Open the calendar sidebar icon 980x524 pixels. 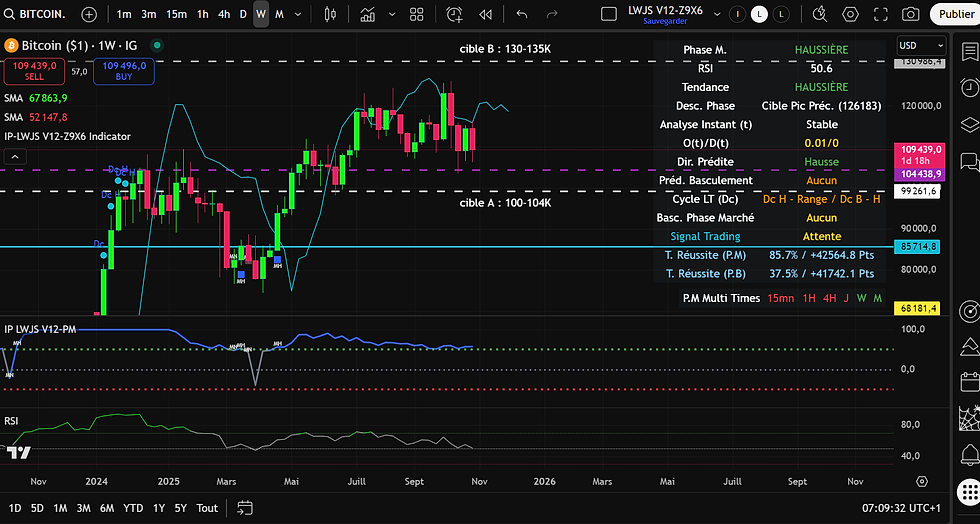pyautogui.click(x=969, y=381)
